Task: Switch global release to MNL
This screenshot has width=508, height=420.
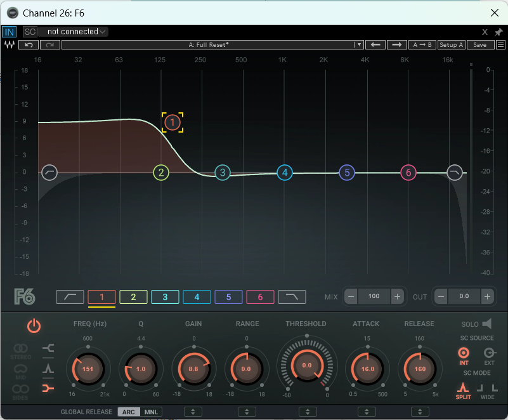Action: (x=151, y=412)
